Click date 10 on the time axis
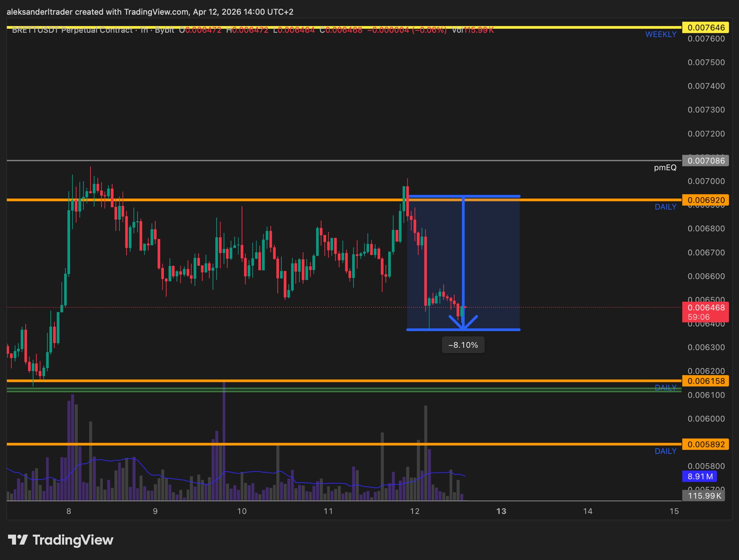 (242, 511)
